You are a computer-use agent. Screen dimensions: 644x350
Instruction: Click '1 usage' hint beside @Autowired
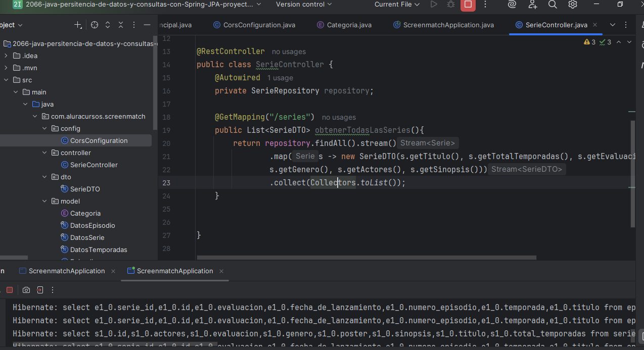(280, 78)
